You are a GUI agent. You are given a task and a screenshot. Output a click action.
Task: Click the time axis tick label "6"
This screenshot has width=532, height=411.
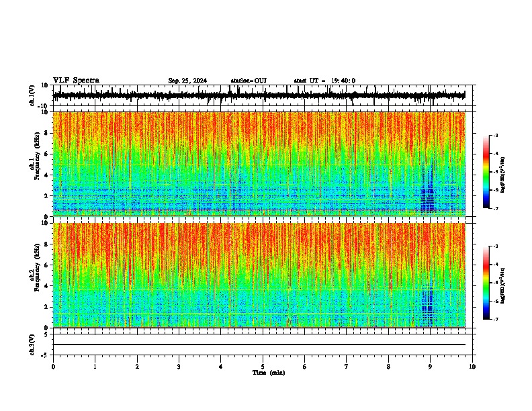click(305, 367)
